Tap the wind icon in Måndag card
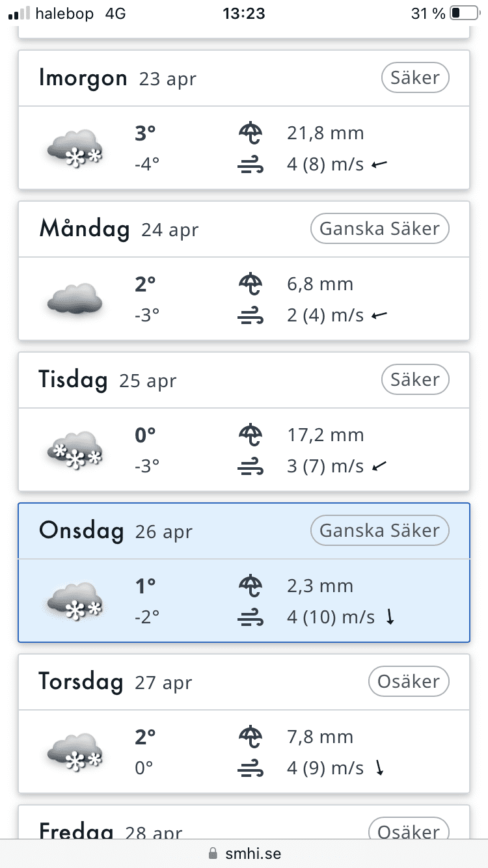 coord(251,316)
